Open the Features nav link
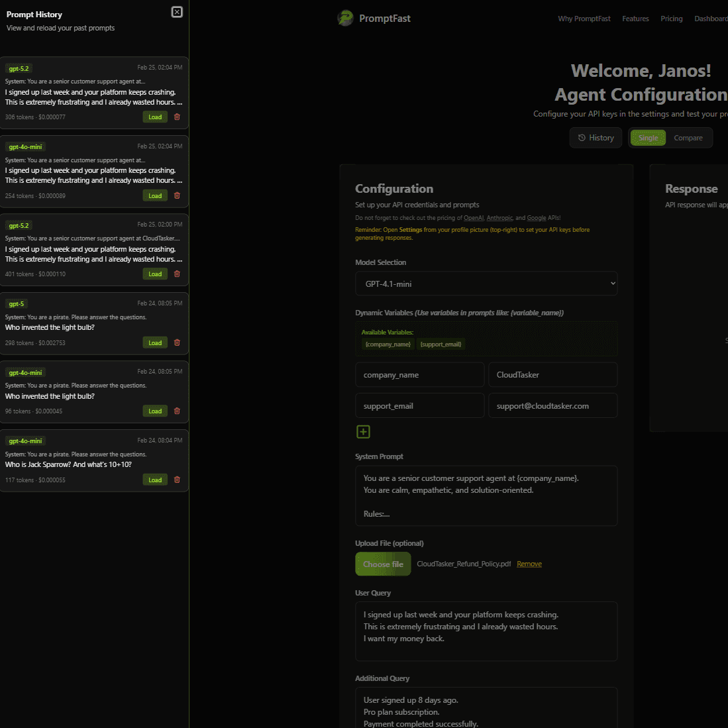Screen dimensions: 728x728 point(635,19)
